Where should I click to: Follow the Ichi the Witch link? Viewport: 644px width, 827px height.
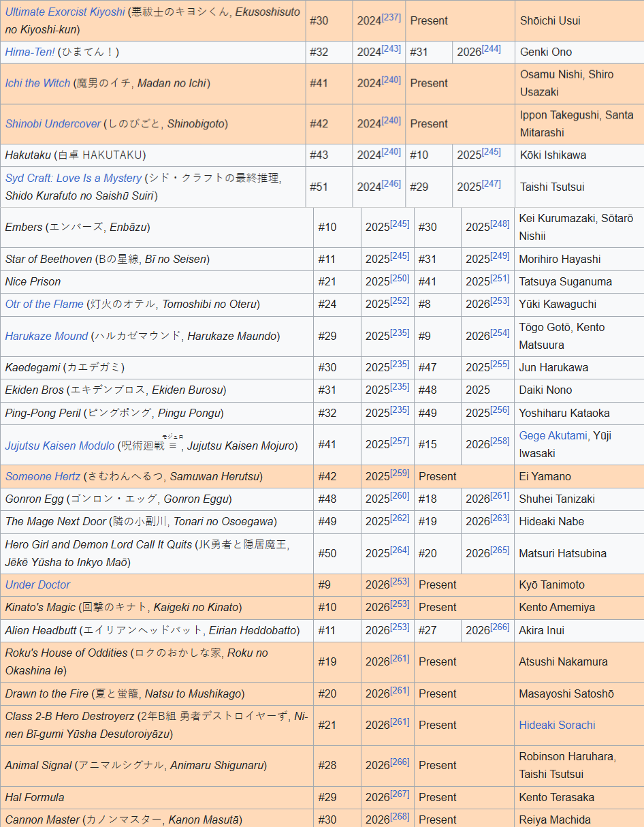tap(37, 83)
